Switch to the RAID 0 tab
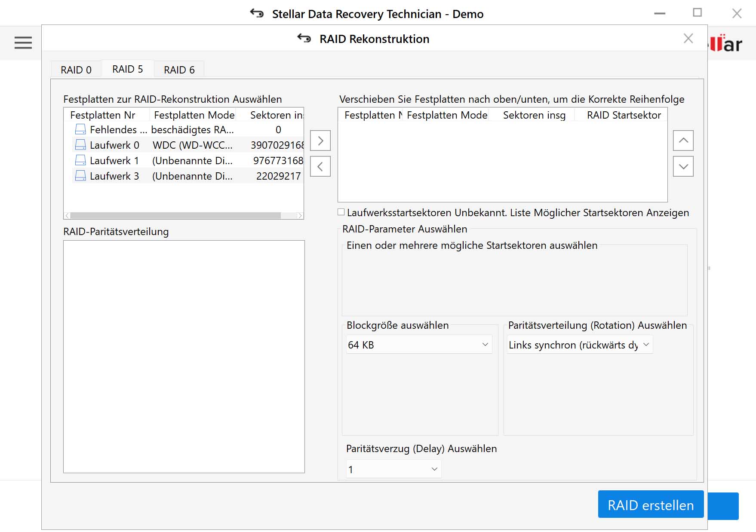 point(76,70)
